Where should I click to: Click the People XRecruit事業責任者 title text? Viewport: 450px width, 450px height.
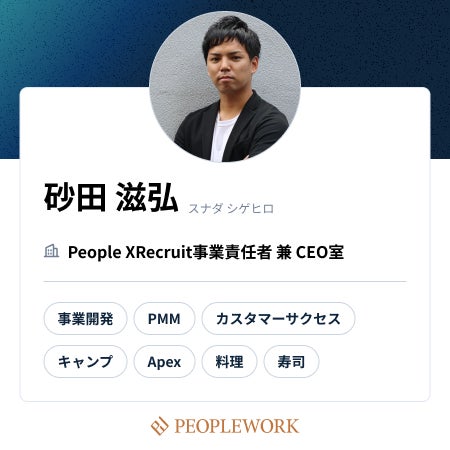pyautogui.click(x=169, y=252)
